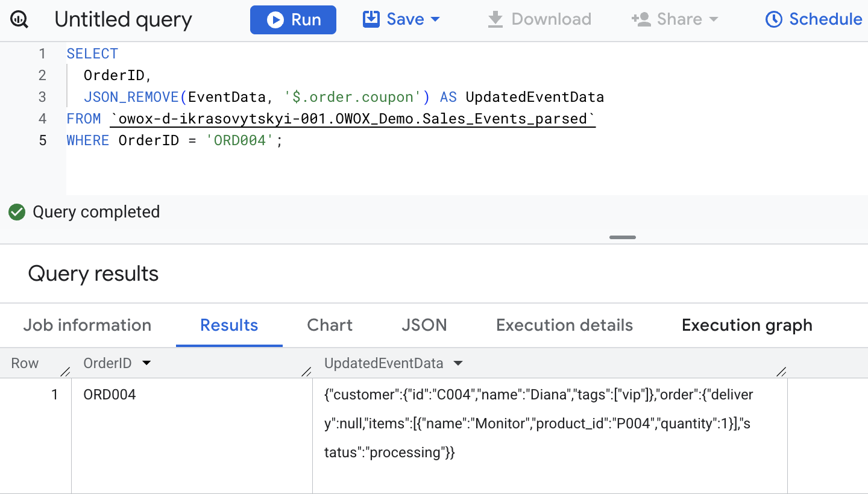The height and width of the screenshot is (494, 868).
Task: Click line number 4 in the gutter
Action: [x=42, y=119]
